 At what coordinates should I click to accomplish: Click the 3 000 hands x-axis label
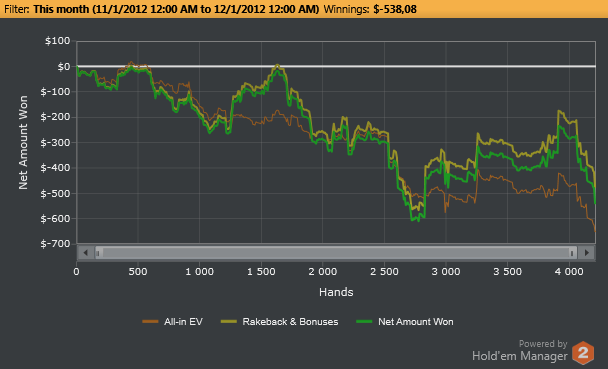tap(446, 272)
